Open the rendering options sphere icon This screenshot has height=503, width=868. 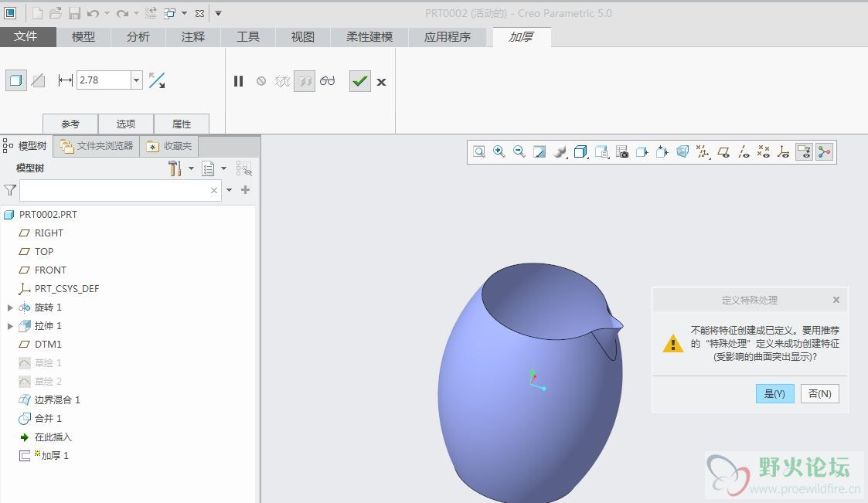click(560, 151)
